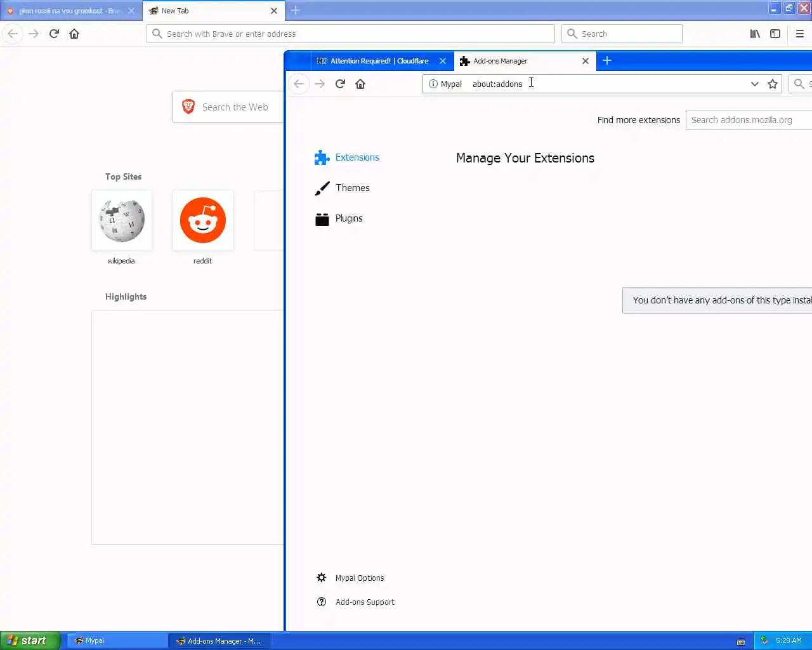Focus Brave address bar
812x650 pixels.
351,34
